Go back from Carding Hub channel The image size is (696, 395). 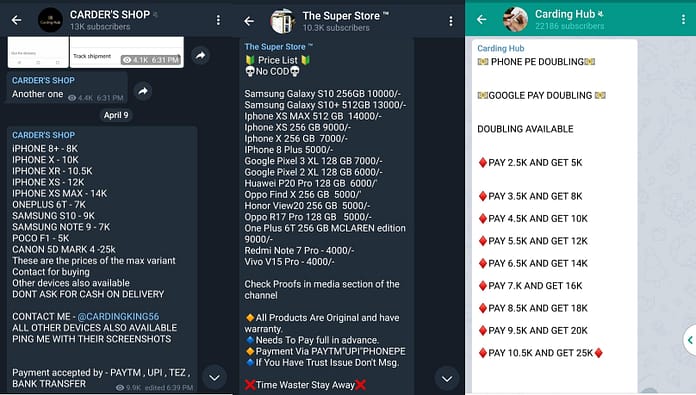tap(482, 19)
